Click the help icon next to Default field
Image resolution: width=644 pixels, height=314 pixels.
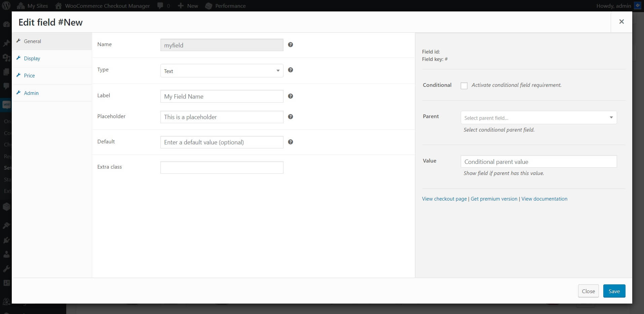[x=291, y=142]
